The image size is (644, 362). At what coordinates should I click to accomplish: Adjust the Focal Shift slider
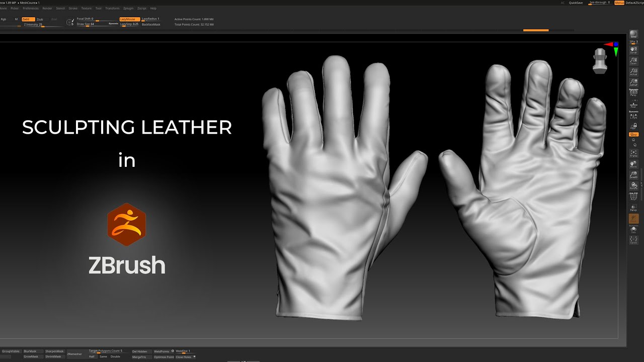click(x=96, y=19)
